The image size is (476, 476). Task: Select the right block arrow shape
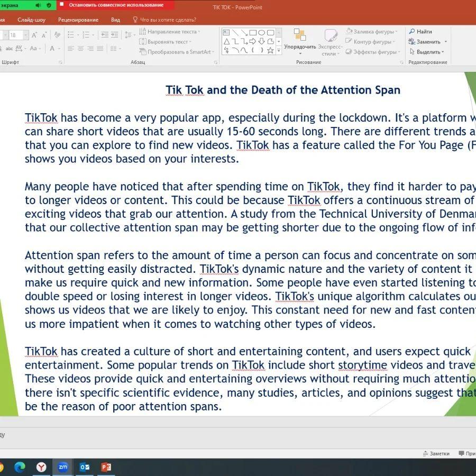253,42
